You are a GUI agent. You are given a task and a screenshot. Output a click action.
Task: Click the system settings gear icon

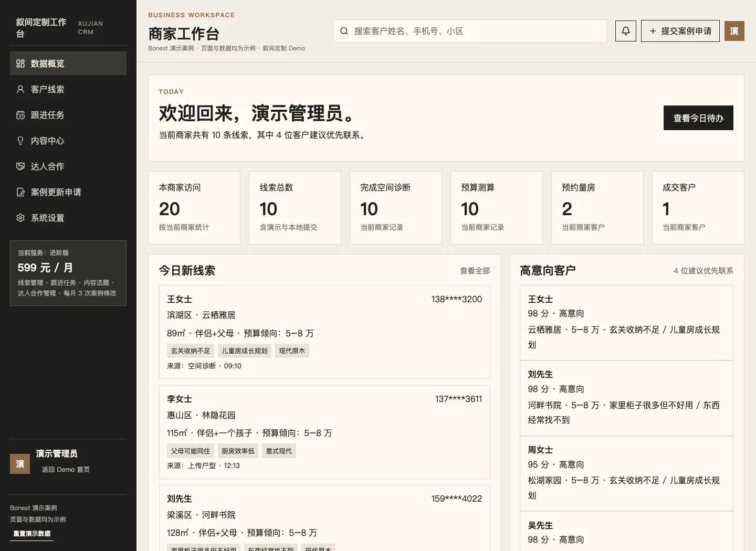[20, 218]
